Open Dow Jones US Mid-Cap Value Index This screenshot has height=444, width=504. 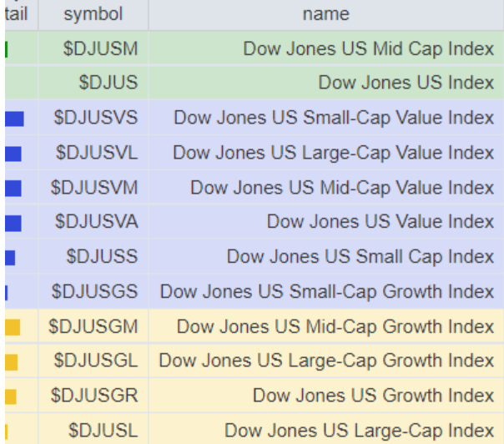(342, 188)
